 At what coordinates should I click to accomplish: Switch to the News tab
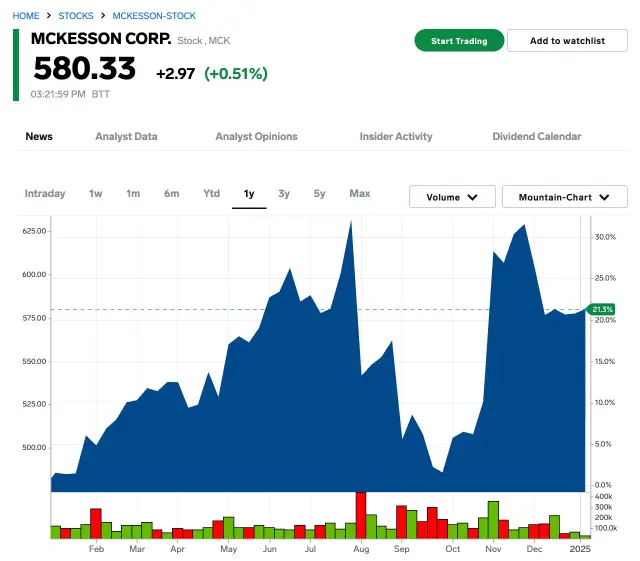[x=39, y=136]
